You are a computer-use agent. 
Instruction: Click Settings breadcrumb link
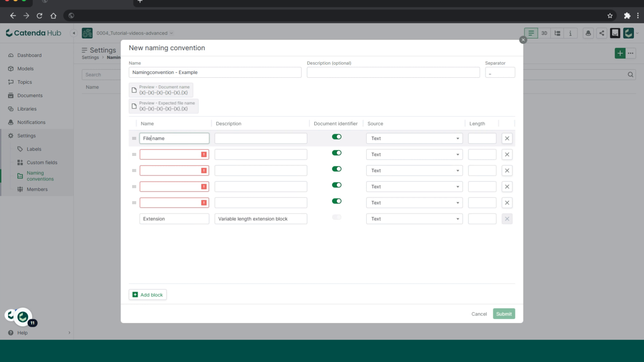point(90,58)
